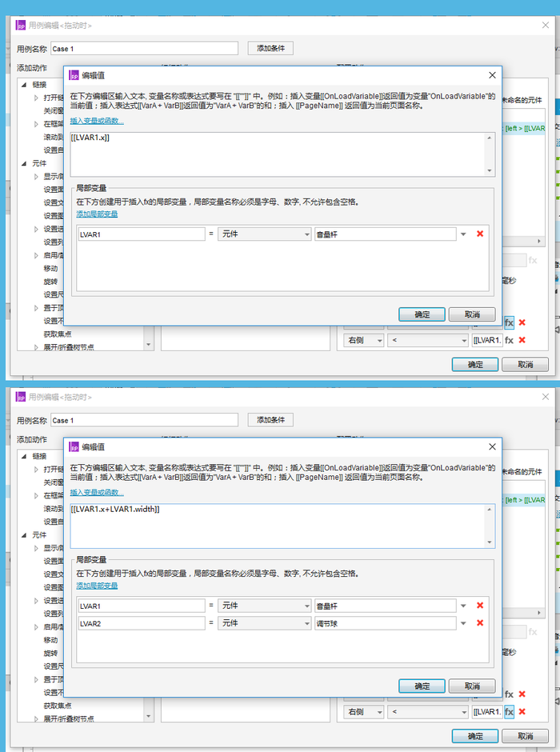Close the top 编辑值 dialog
Viewport: 560px width, 752px height.
click(x=492, y=75)
